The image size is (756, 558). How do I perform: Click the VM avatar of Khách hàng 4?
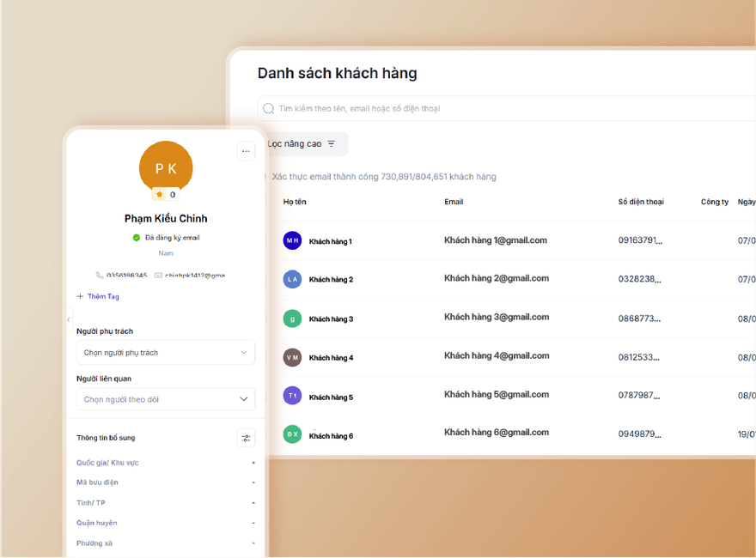[x=292, y=357]
